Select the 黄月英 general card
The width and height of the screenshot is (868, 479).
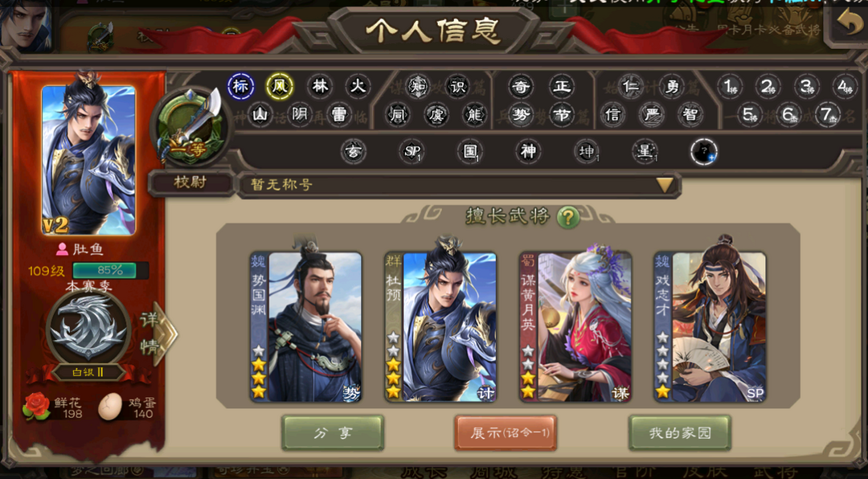point(575,327)
